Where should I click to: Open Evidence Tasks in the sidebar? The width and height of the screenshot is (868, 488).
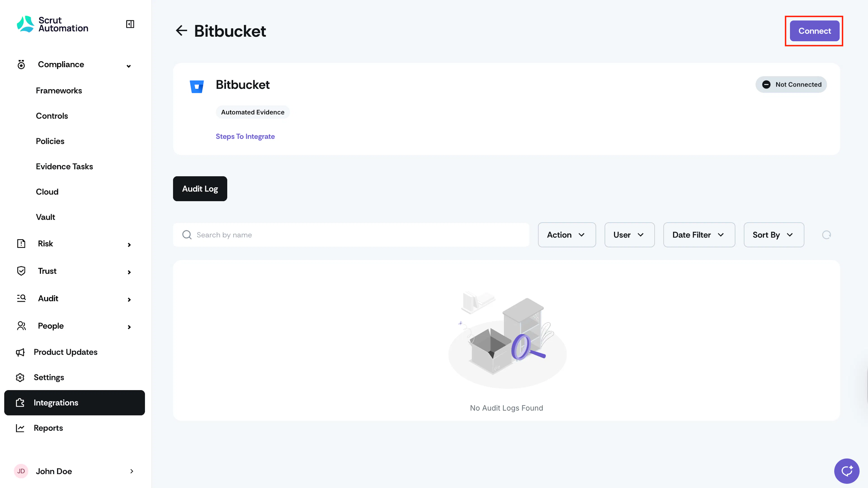(x=64, y=166)
